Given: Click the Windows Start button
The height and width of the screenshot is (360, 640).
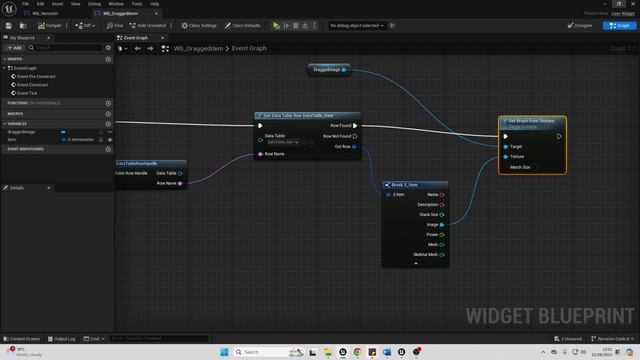Looking at the screenshot, I should 224,352.
